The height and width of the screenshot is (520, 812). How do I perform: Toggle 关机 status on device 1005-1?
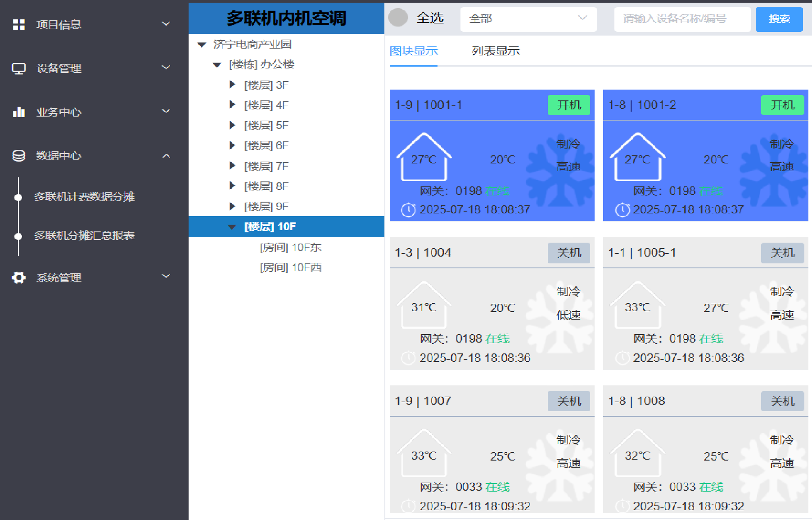point(783,253)
